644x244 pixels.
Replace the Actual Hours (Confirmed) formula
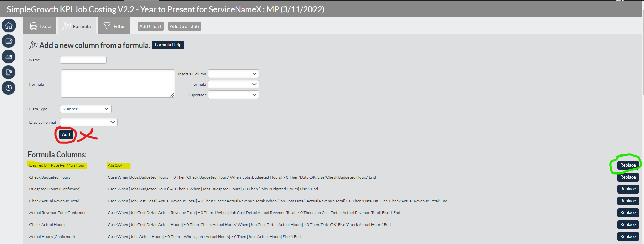click(x=628, y=237)
